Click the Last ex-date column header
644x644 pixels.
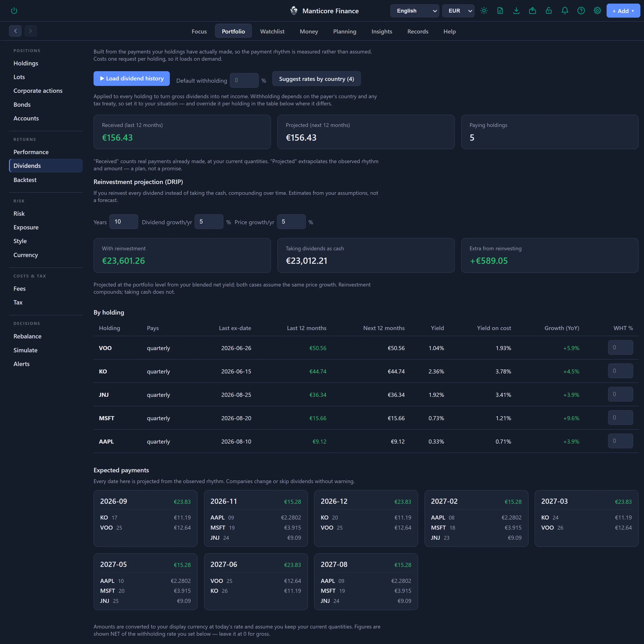235,328
